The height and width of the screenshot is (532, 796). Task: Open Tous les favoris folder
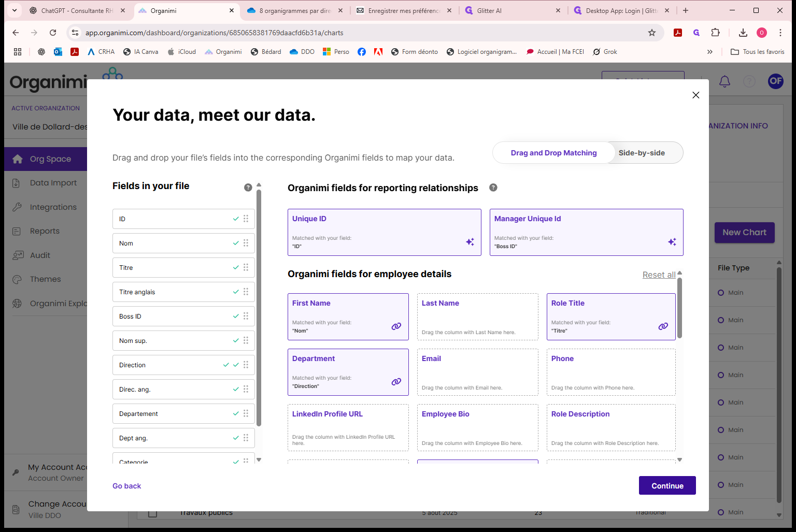click(758, 52)
